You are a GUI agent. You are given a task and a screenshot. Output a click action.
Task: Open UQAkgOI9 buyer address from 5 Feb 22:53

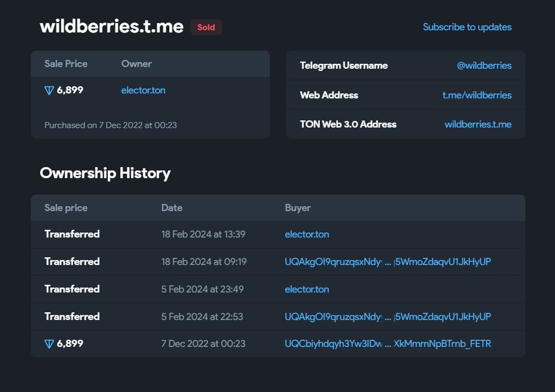pyautogui.click(x=387, y=317)
